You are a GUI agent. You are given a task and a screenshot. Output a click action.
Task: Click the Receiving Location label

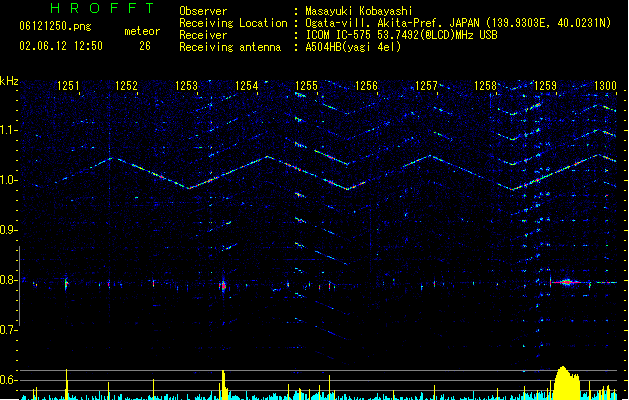coord(233,23)
